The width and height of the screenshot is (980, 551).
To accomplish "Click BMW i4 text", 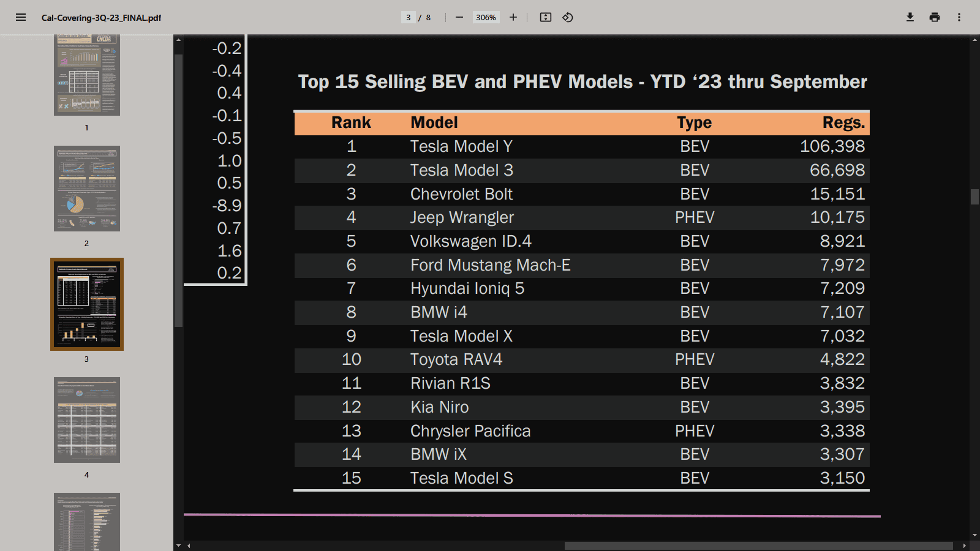I will click(x=439, y=312).
